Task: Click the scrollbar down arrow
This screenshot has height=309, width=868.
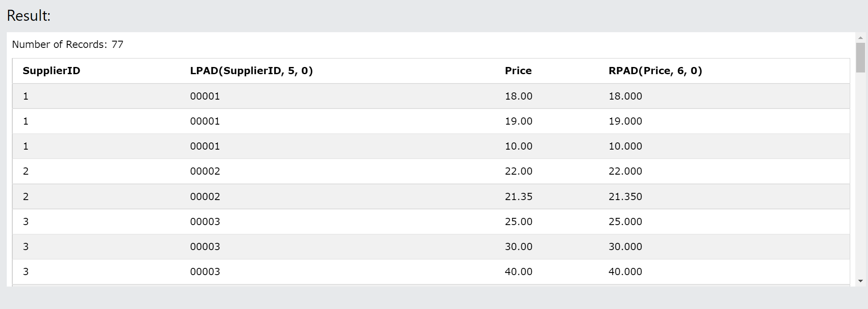Action: click(860, 281)
